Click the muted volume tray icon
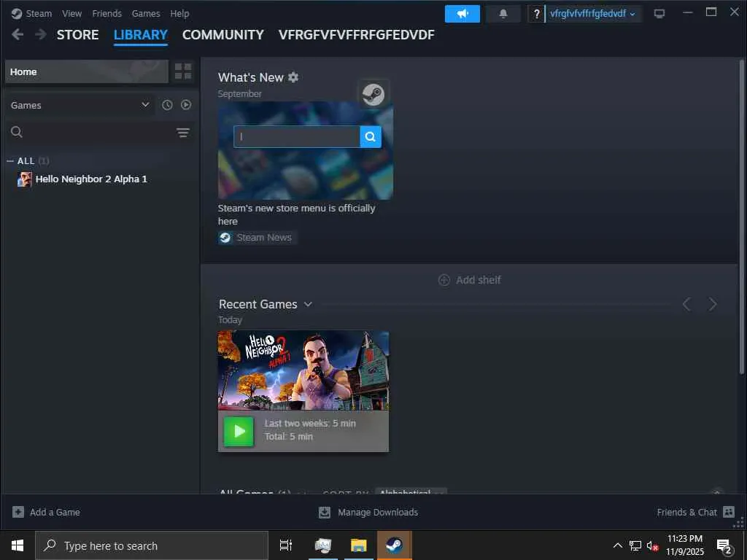The width and height of the screenshot is (747, 560). (x=652, y=545)
